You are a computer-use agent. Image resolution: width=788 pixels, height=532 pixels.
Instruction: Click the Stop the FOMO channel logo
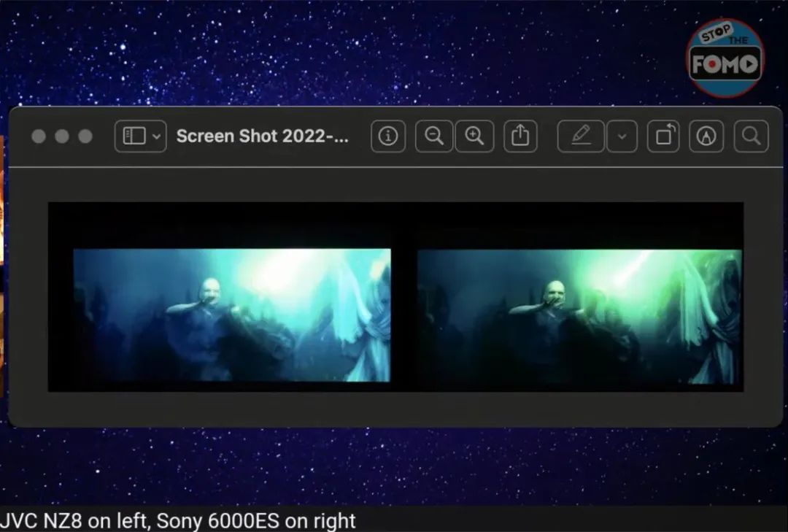tap(725, 58)
